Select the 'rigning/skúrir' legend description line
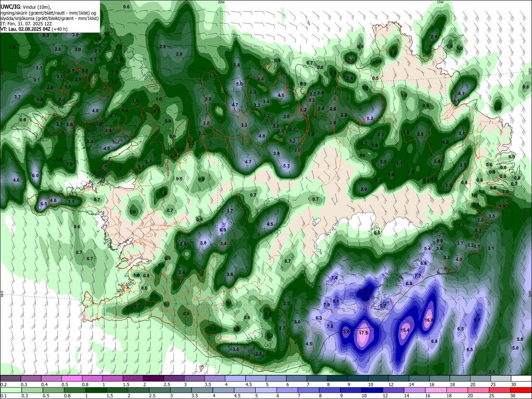 (49, 13)
